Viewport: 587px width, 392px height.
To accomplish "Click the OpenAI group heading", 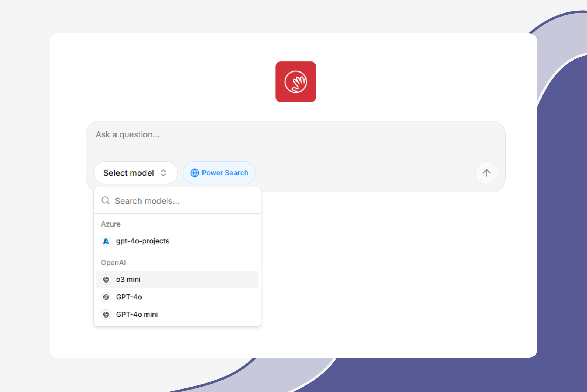I will coord(113,263).
